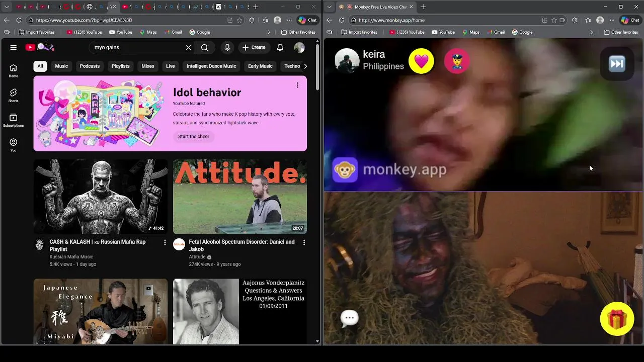Clear the YouTube search box text

[x=189, y=47]
